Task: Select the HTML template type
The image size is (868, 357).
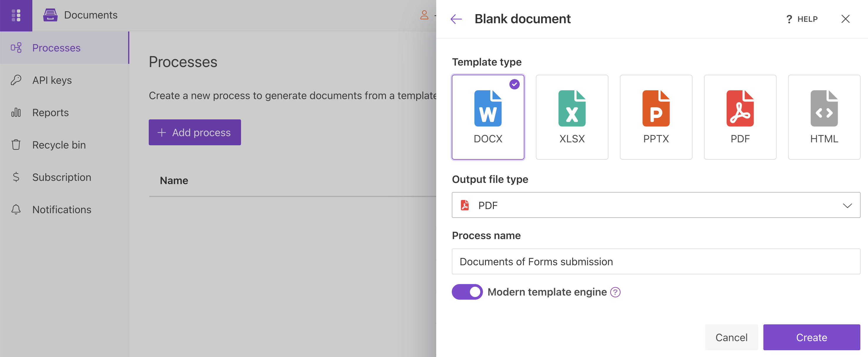Action: tap(824, 117)
